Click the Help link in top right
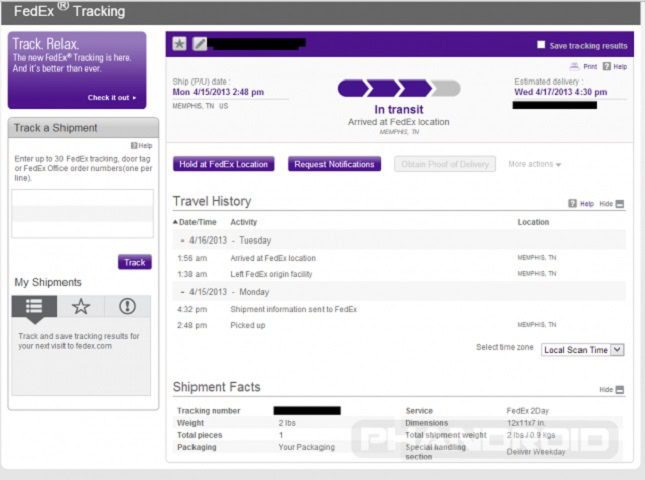 click(x=620, y=66)
